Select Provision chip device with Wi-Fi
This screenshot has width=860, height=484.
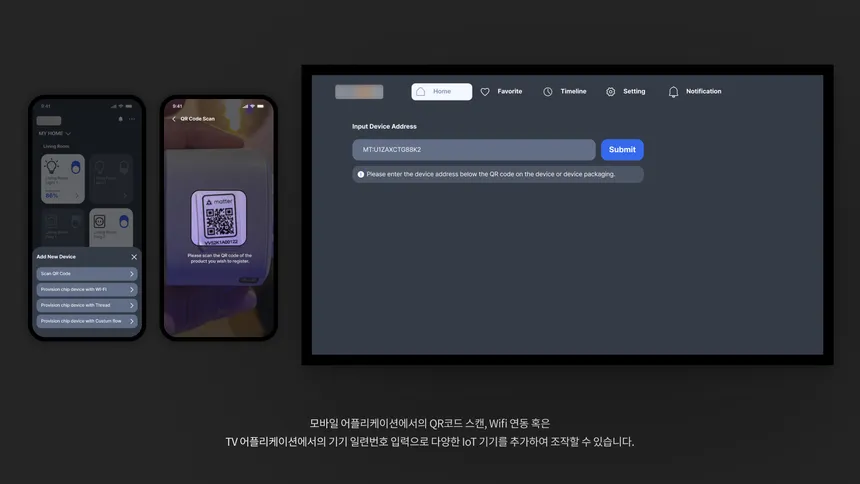(87, 289)
